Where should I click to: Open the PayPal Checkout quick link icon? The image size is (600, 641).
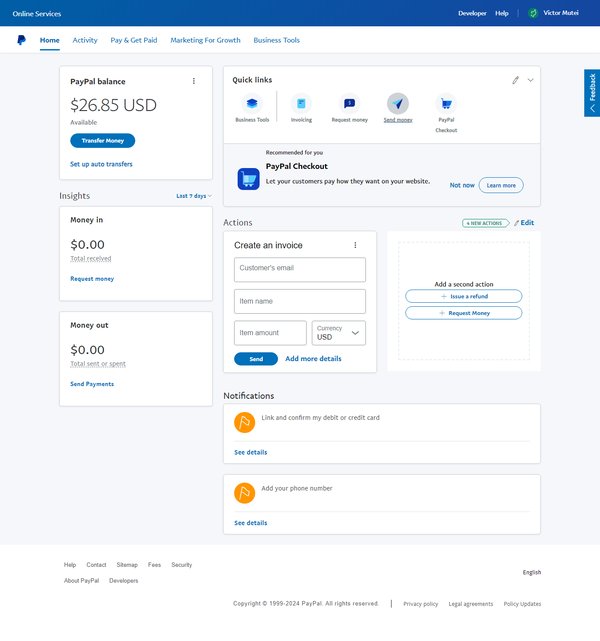446,103
